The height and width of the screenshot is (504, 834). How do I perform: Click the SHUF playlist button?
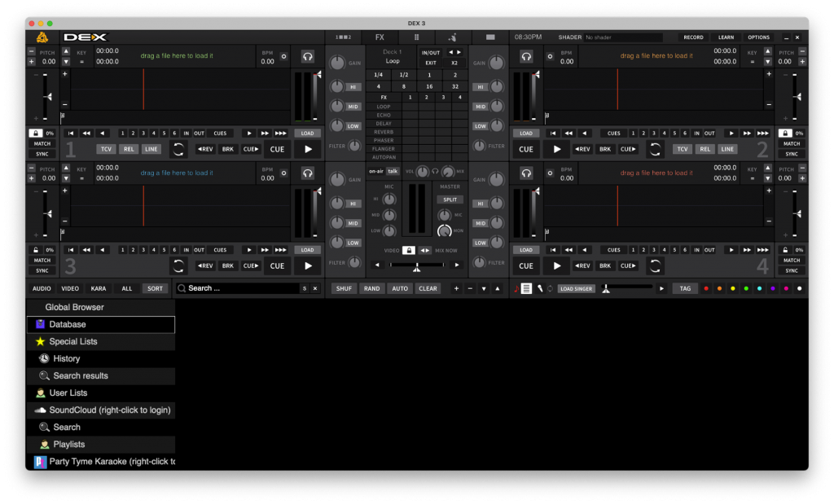tap(344, 289)
